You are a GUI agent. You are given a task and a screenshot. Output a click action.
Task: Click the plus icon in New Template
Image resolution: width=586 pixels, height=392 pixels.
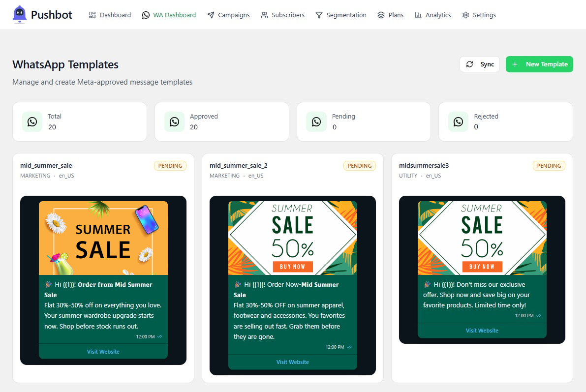[x=515, y=64]
